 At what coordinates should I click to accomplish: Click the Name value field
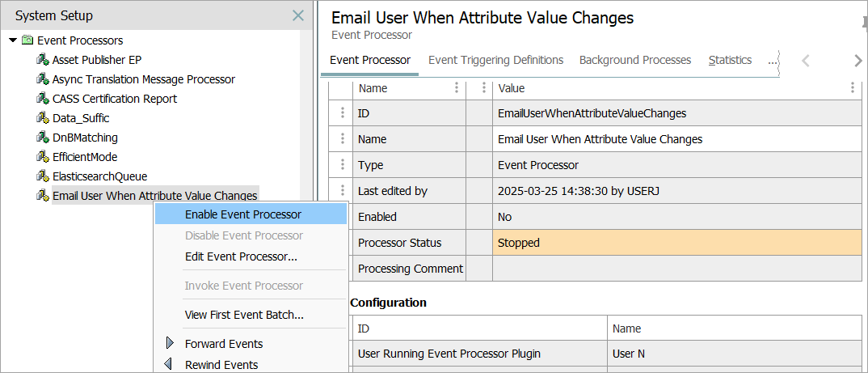click(676, 139)
